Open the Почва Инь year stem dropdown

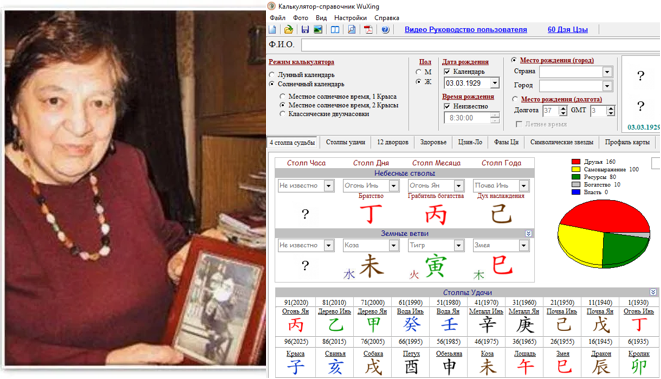(524, 185)
